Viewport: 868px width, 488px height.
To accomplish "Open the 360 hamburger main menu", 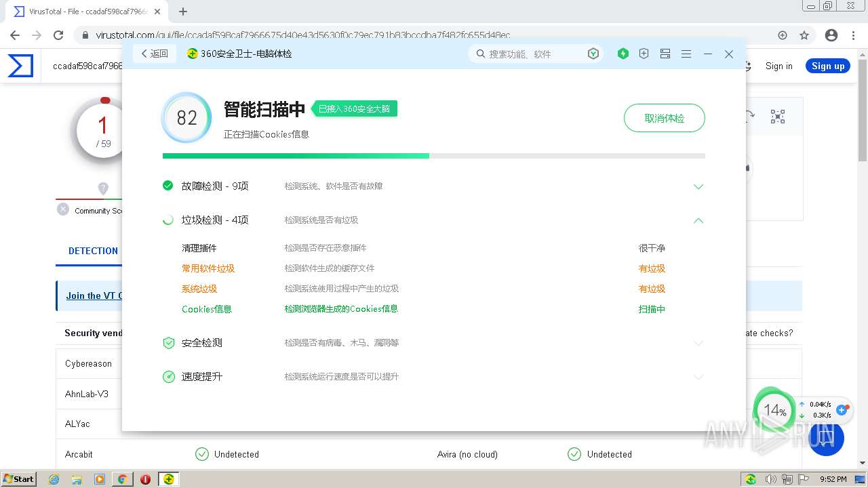I will pyautogui.click(x=686, y=54).
